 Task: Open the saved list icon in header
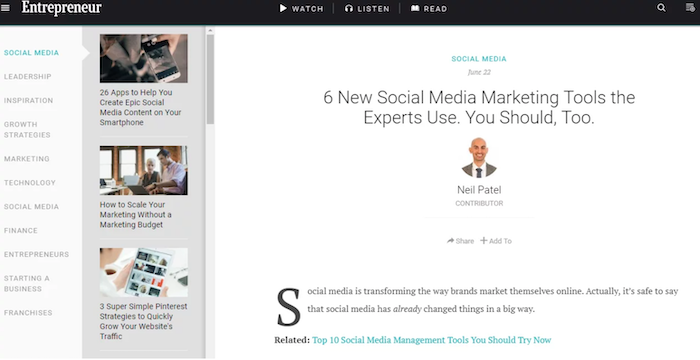(x=690, y=8)
